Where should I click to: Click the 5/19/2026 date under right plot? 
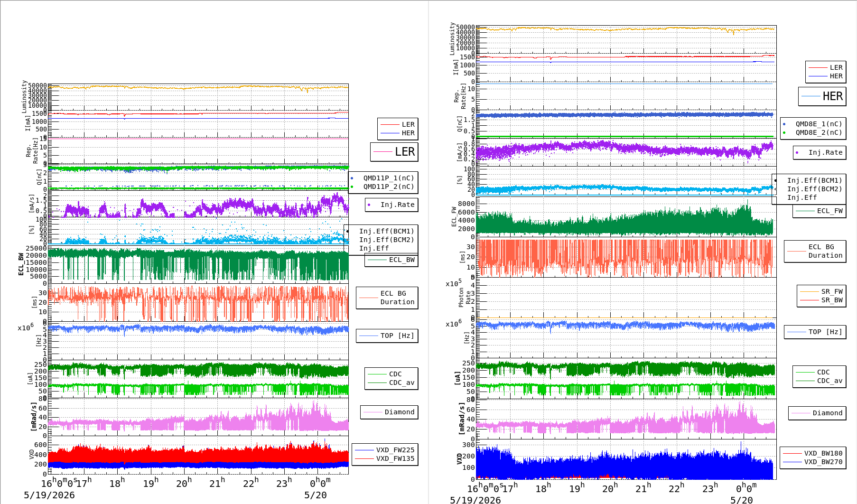pos(475,500)
